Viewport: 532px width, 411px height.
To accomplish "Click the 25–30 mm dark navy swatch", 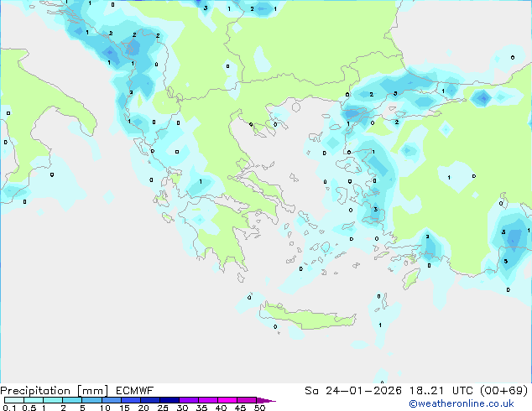I will point(170,400).
